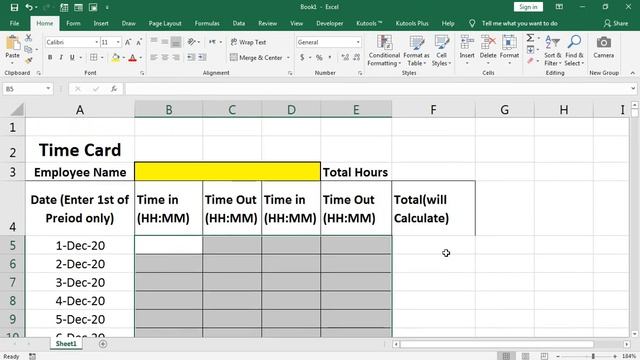Click the Fill down icon in Editing group
This screenshot has height=360, width=640.
pyautogui.click(x=530, y=50)
